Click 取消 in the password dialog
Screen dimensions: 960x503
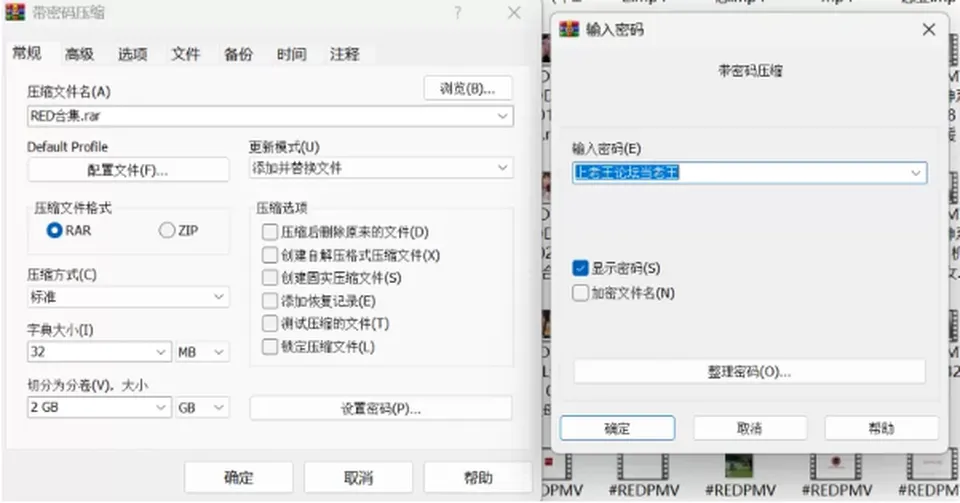click(750, 428)
